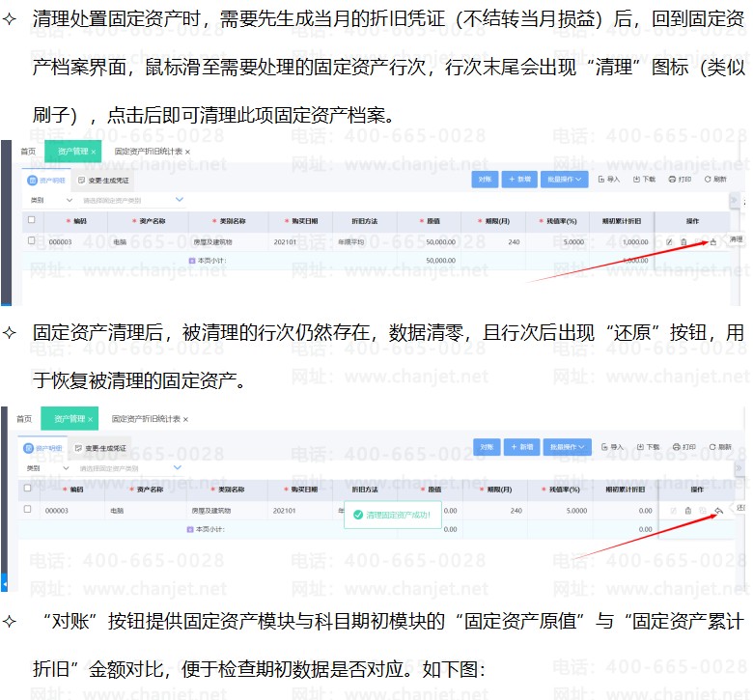The image size is (753, 700).
Task: Tick the header select-all checkbox in second screenshot
Action: pyautogui.click(x=27, y=488)
